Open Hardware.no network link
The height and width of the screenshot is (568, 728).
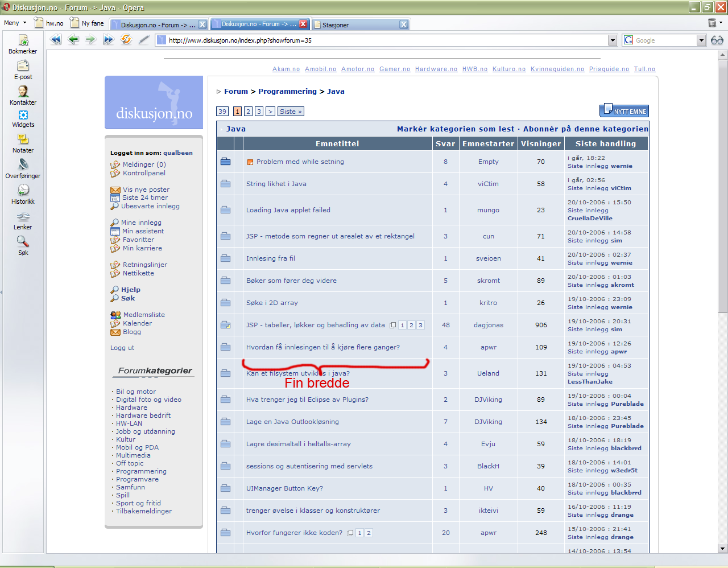pos(436,69)
